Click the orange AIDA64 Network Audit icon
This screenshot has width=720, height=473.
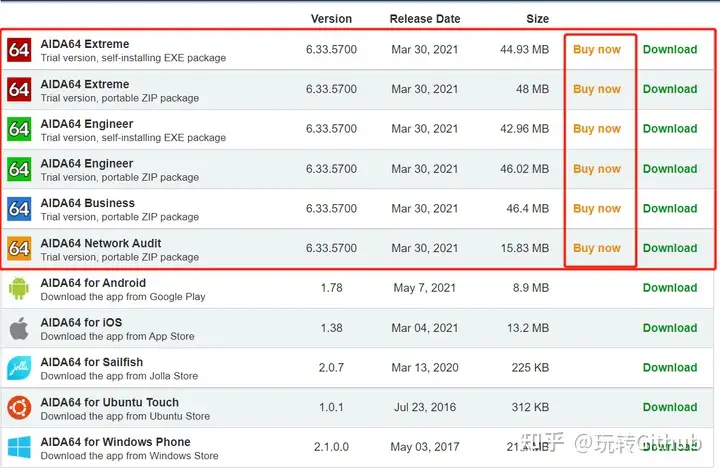pos(19,248)
